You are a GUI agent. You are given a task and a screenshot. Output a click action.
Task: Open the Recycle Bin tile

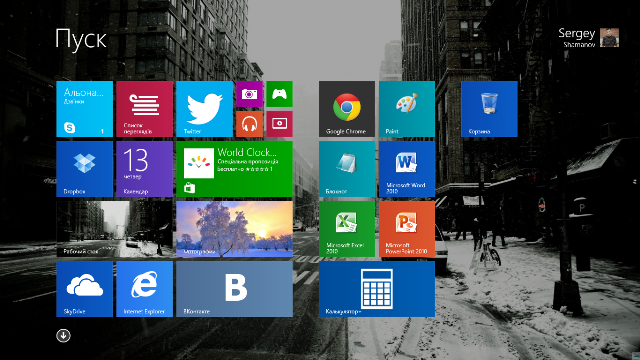(x=489, y=109)
